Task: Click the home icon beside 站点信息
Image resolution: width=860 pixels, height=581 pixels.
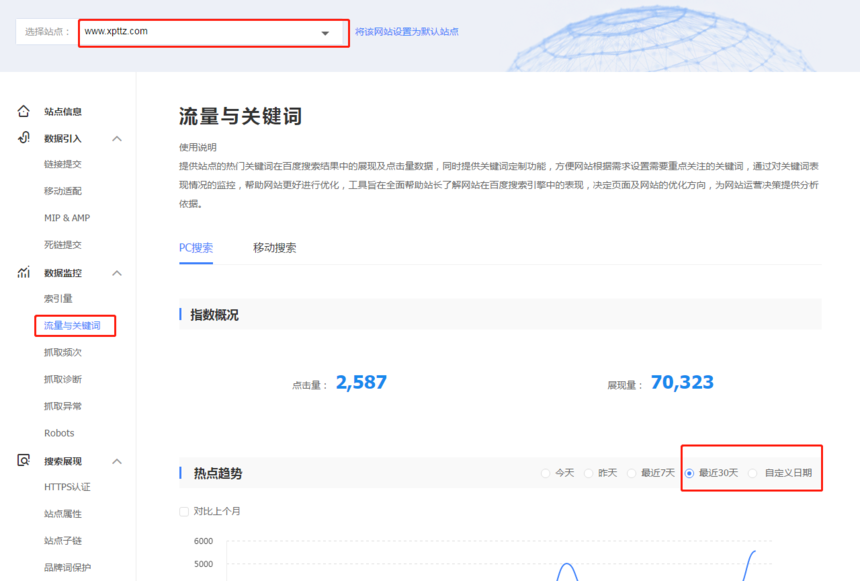Action: pyautogui.click(x=24, y=111)
